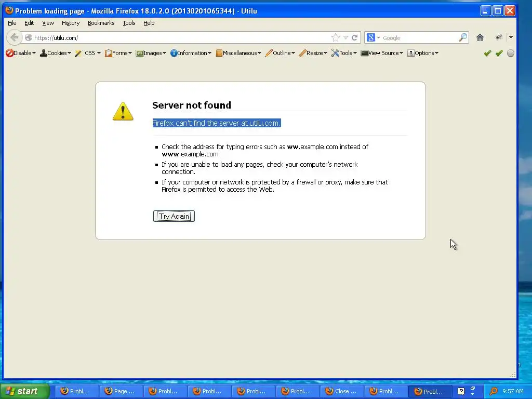
Task: Open the search engine selector dropdown arrow
Action: point(378,37)
